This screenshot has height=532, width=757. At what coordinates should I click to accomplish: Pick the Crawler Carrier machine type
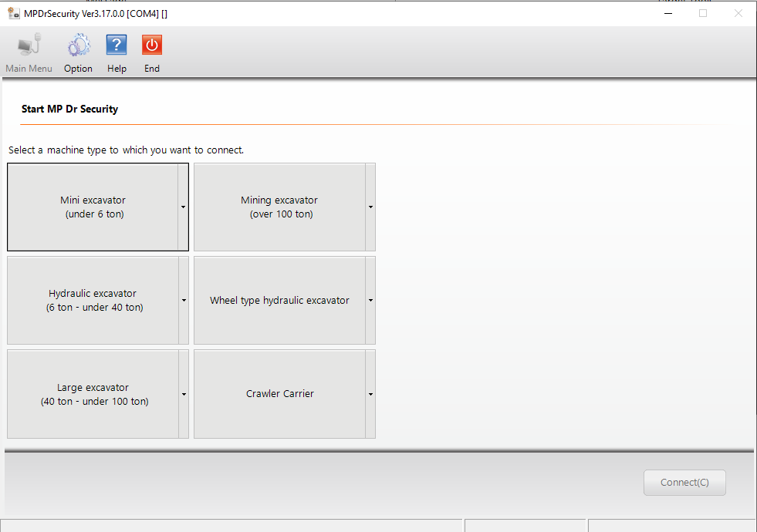click(x=279, y=394)
